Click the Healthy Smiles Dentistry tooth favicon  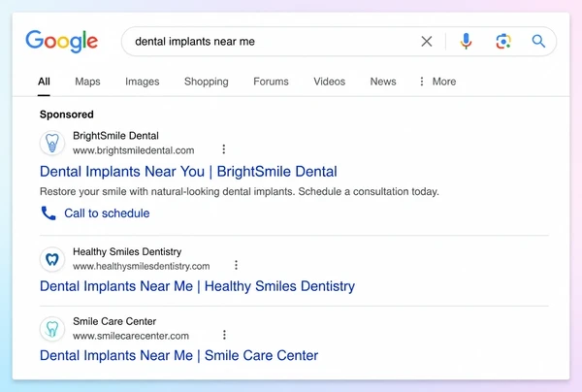(x=52, y=259)
